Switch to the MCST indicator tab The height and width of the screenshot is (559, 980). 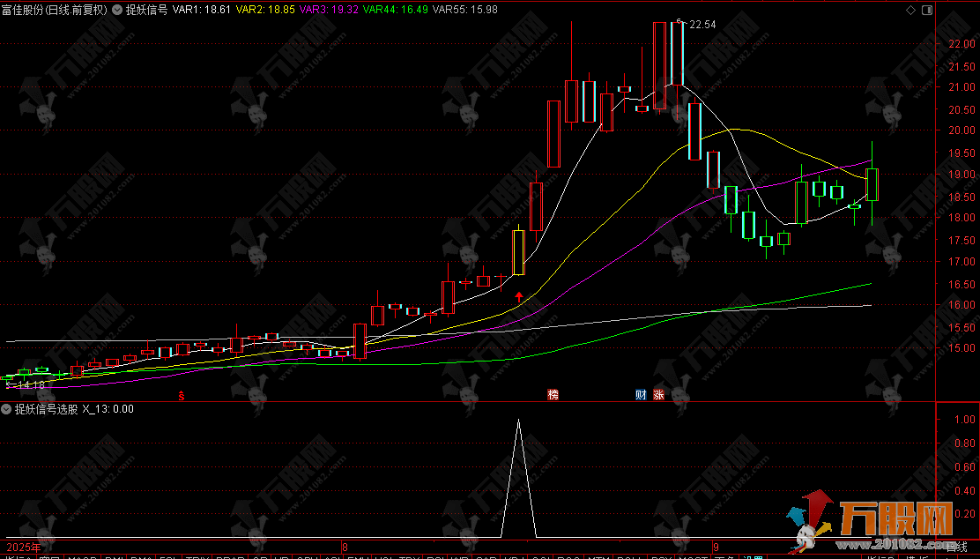click(x=693, y=555)
